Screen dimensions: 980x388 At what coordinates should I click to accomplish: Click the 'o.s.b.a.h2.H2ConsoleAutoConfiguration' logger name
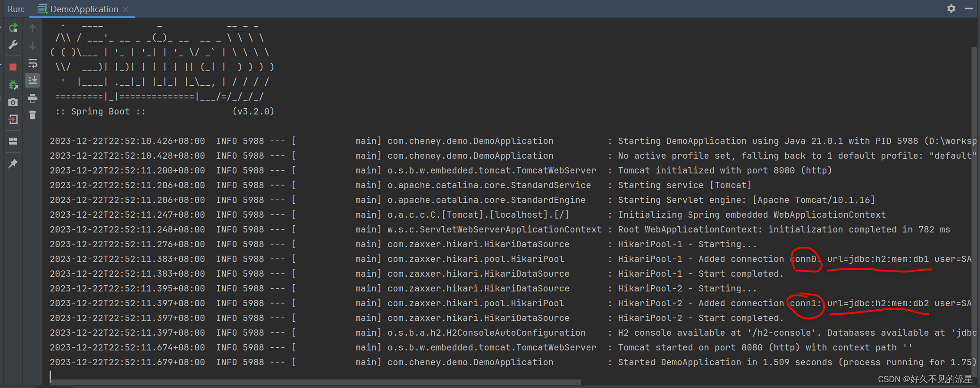click(486, 333)
